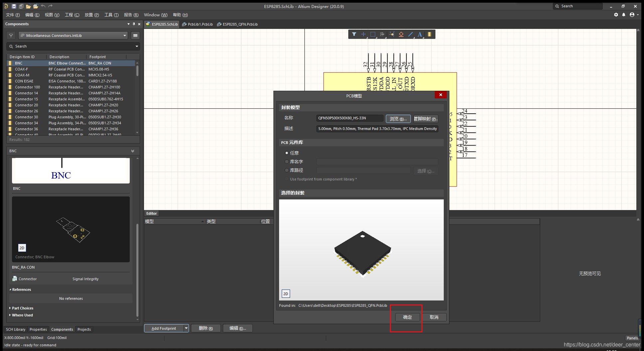Select the Place Line tool
Image resolution: width=644 pixels, height=351 pixels.
[x=410, y=34]
